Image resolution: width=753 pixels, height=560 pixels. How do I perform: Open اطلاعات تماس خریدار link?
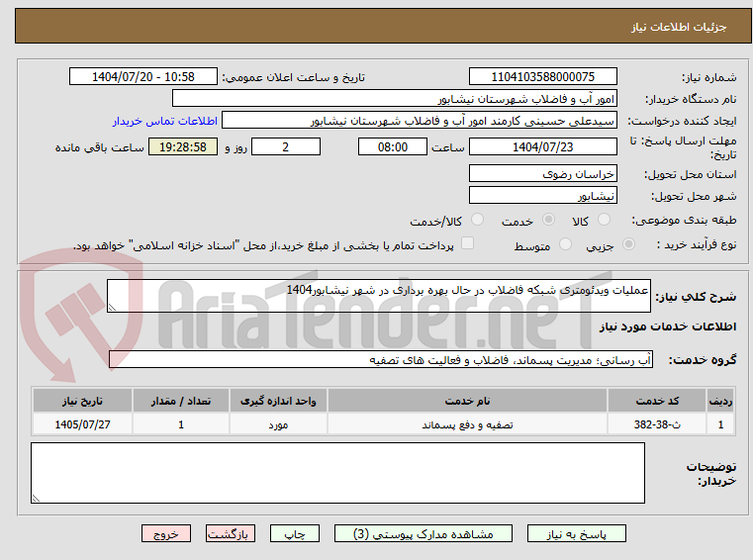tap(164, 121)
